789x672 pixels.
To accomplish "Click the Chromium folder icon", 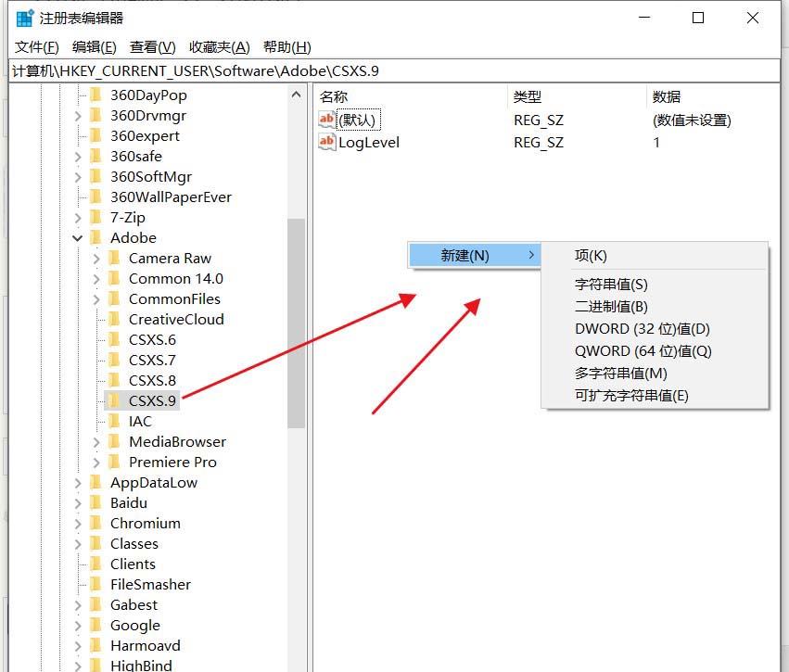I will pyautogui.click(x=95, y=523).
